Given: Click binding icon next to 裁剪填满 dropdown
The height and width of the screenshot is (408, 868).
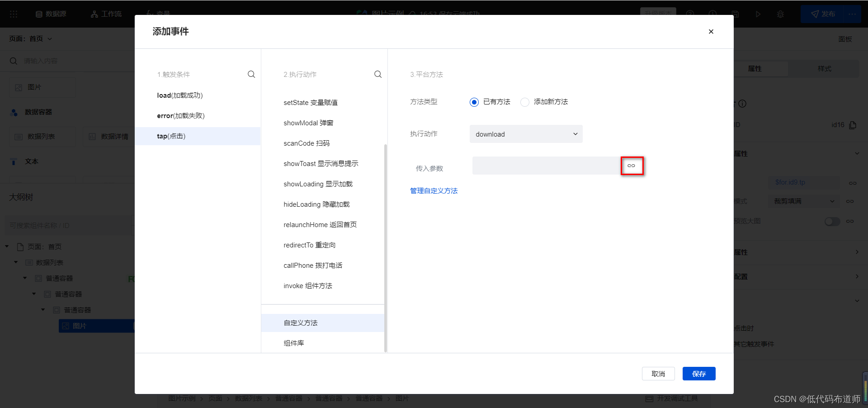Looking at the screenshot, I should (x=850, y=201).
